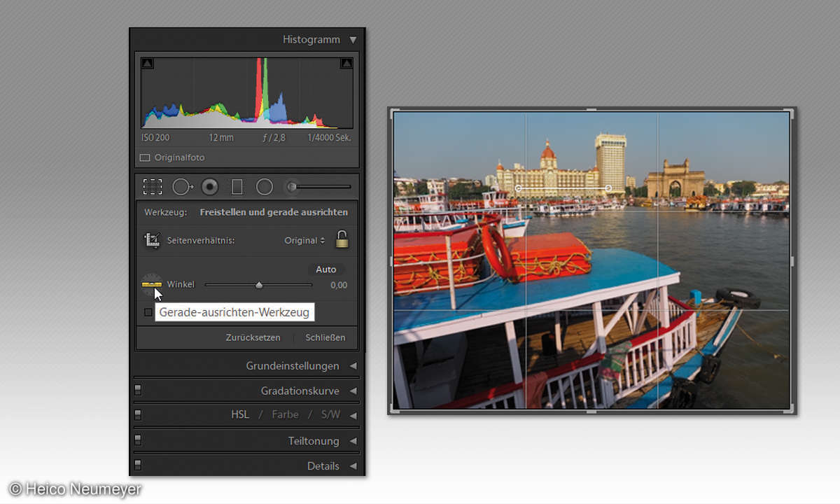Collapse the Histogramm panel
This screenshot has width=840, height=504.
pyautogui.click(x=353, y=40)
